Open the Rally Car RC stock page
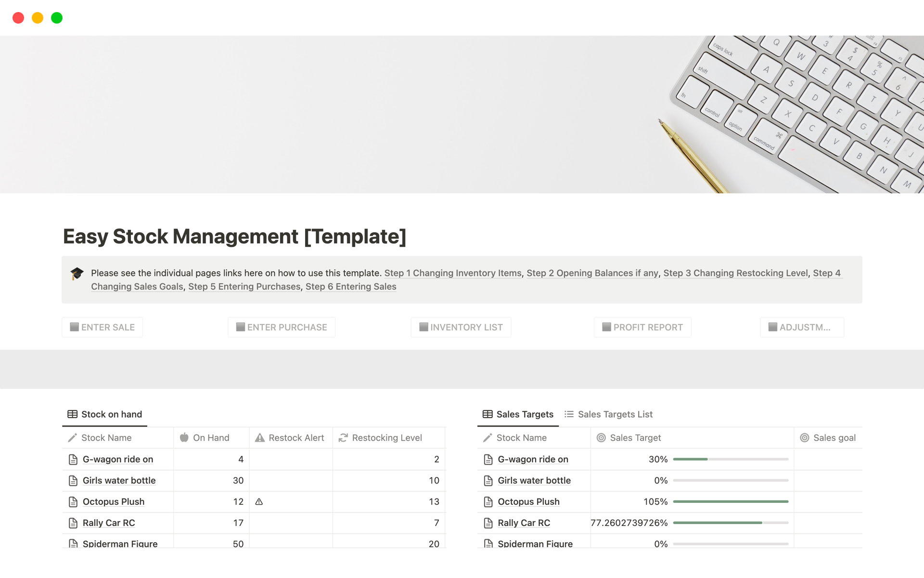 (109, 523)
